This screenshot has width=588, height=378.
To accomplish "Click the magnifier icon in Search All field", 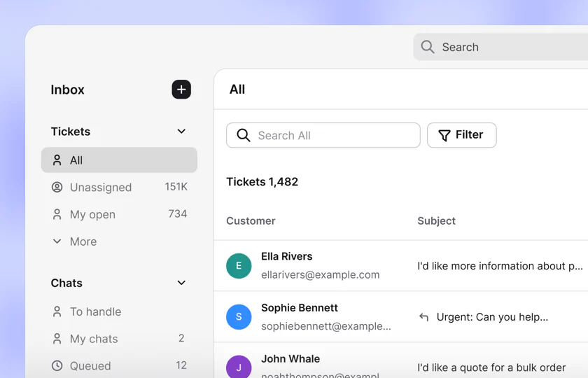I will coord(244,135).
